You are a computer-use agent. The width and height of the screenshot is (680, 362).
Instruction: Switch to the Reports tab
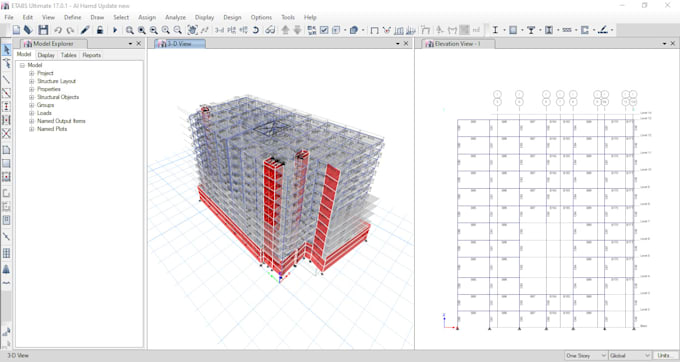point(92,55)
